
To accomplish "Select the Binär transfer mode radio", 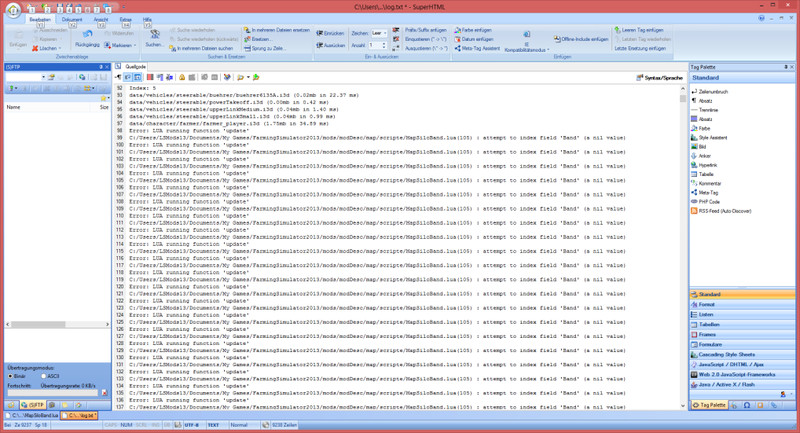I will (10, 376).
